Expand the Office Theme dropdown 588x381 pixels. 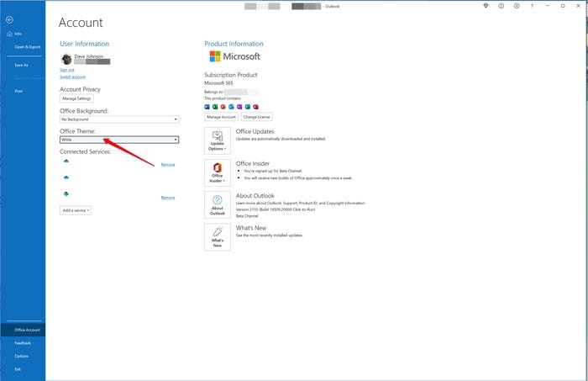tap(118, 140)
